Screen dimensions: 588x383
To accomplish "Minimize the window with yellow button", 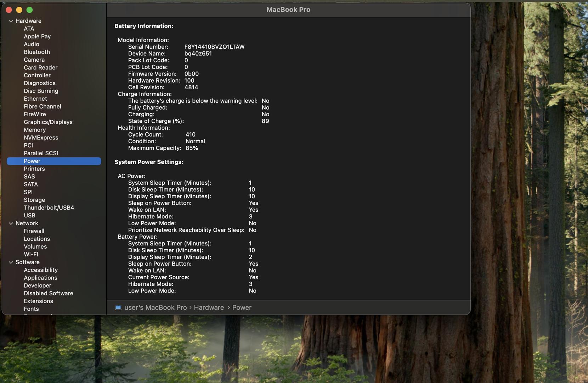I will [19, 10].
